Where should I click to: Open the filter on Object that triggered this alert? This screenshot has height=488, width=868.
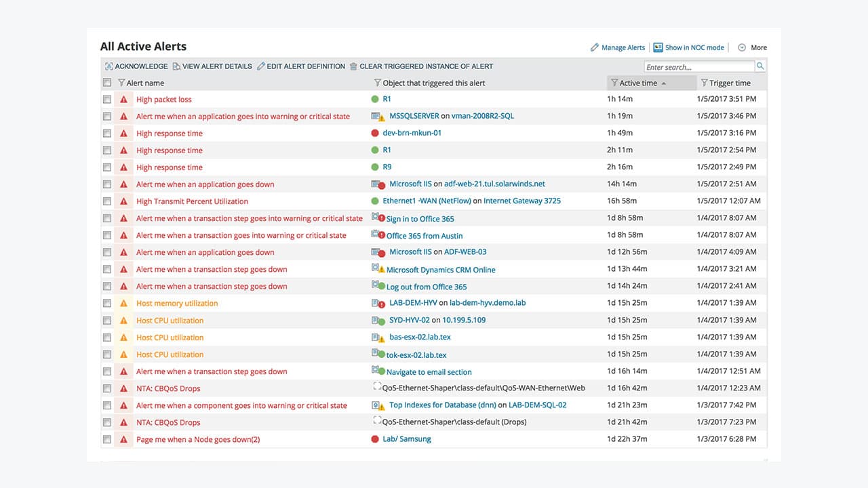pos(376,82)
